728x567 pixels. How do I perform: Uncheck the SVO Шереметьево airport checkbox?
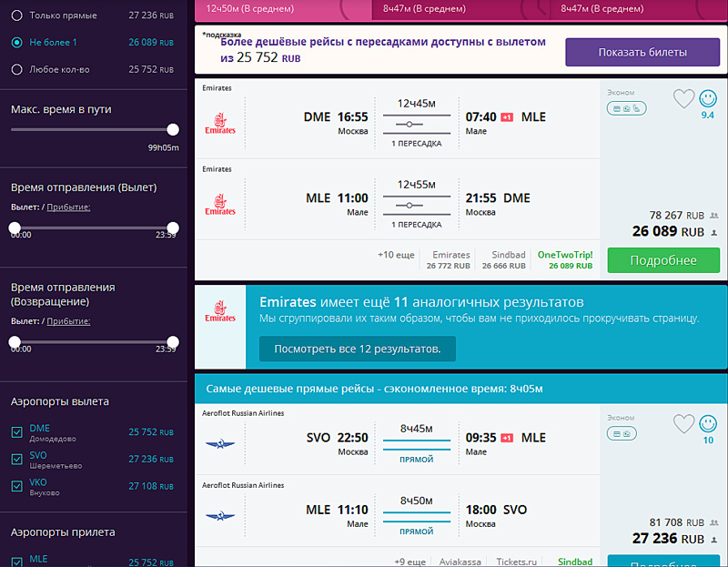pyautogui.click(x=16, y=460)
